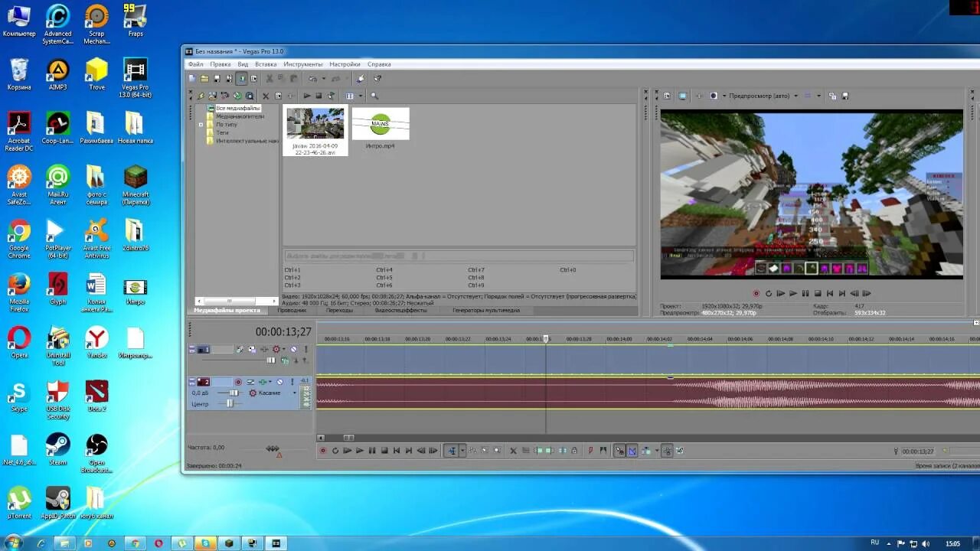The width and height of the screenshot is (980, 551).
Task: Open the Вставка menu
Action: point(266,64)
